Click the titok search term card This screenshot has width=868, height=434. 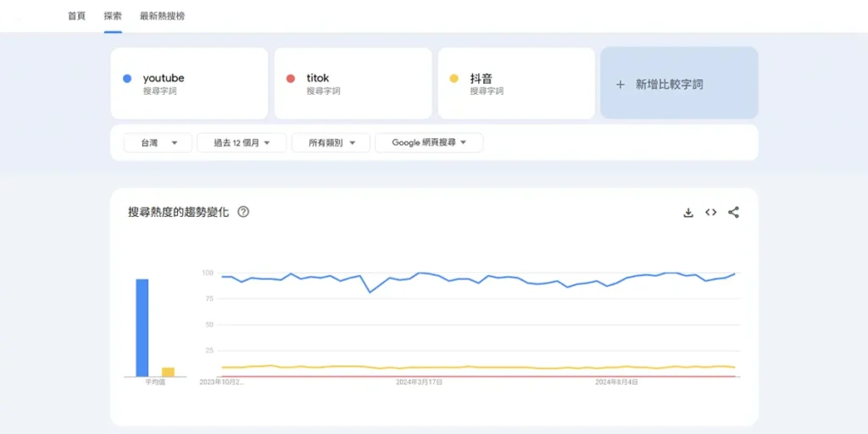353,83
